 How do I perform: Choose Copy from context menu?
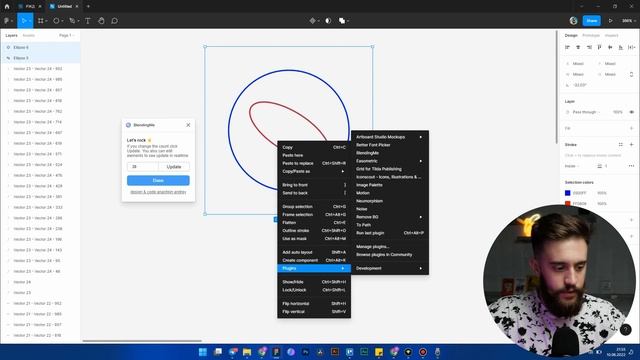tap(314, 147)
